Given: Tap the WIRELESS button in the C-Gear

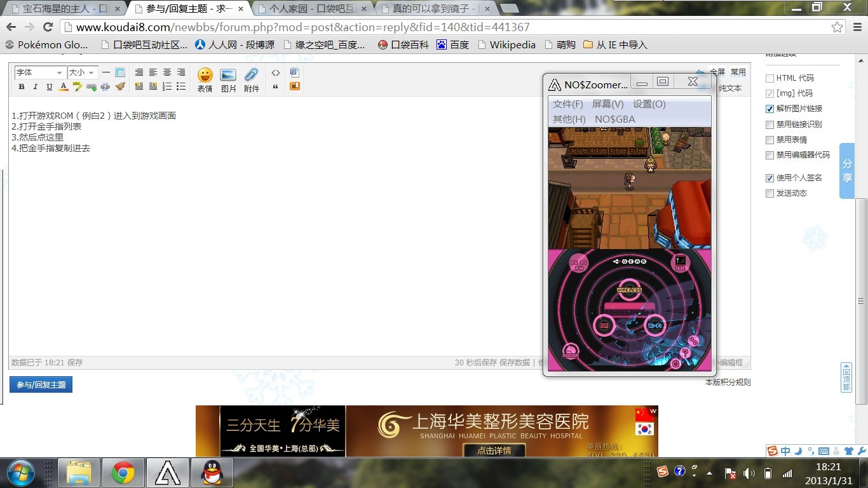Looking at the screenshot, I should pyautogui.click(x=629, y=290).
